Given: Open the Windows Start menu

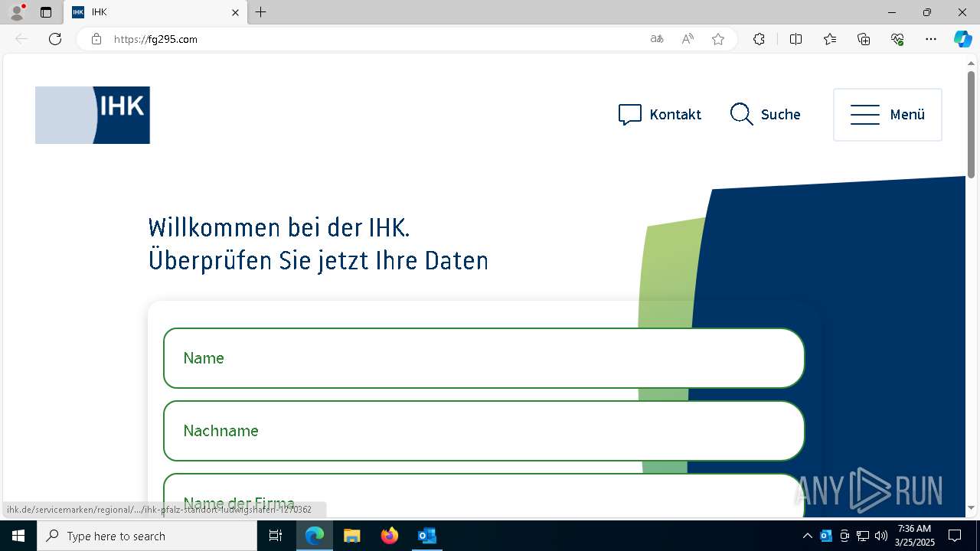Looking at the screenshot, I should pyautogui.click(x=18, y=536).
